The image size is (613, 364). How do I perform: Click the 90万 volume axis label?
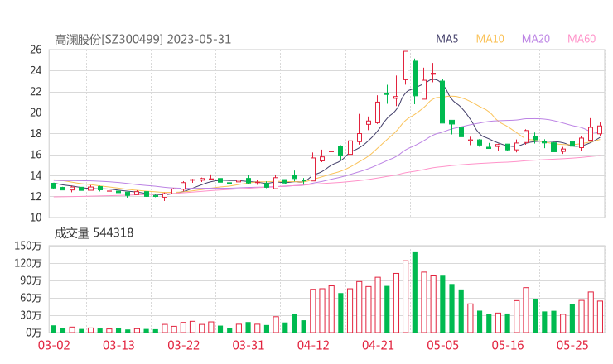pyautogui.click(x=31, y=280)
